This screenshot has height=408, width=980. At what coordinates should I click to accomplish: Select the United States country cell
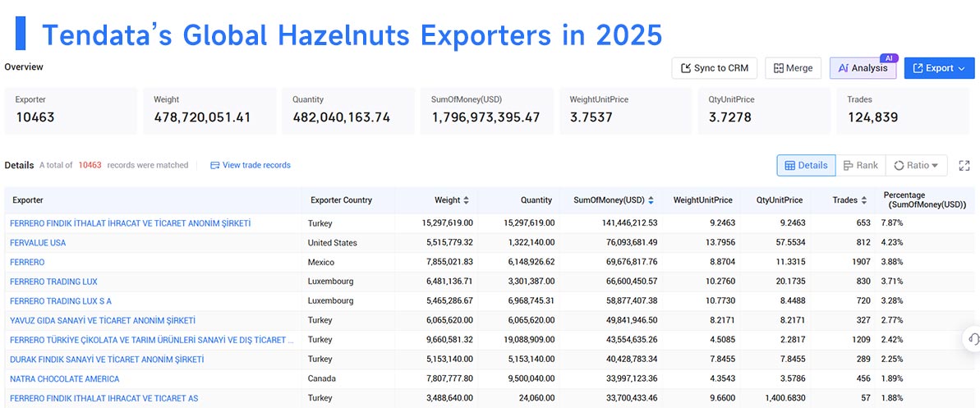click(333, 242)
